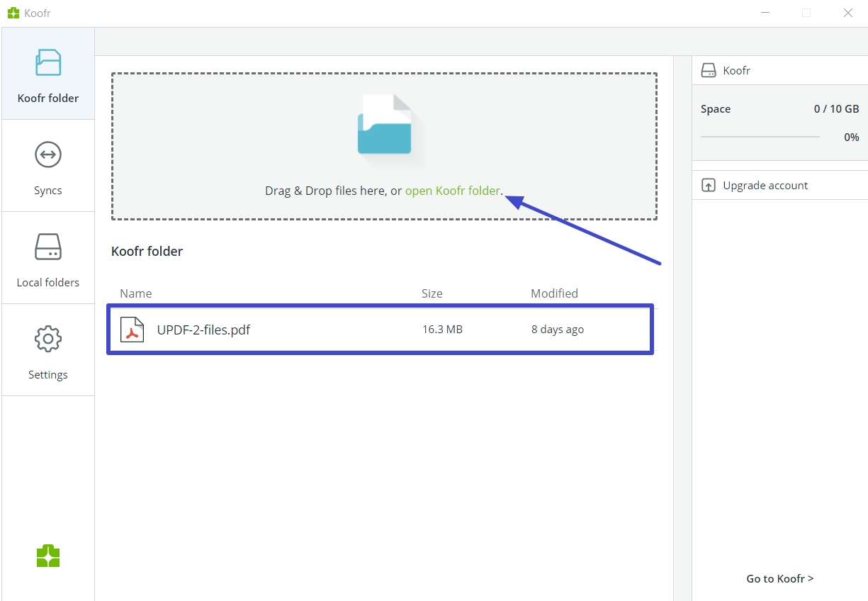Click the storage space usage bar
The height and width of the screenshot is (601, 868).
point(760,137)
